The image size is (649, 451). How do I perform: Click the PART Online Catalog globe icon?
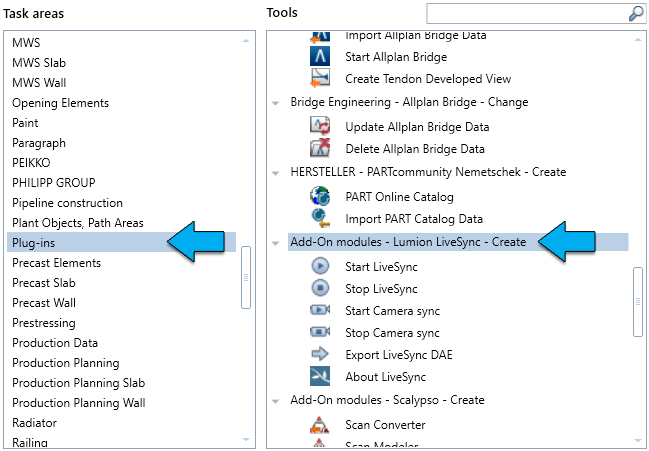(320, 196)
